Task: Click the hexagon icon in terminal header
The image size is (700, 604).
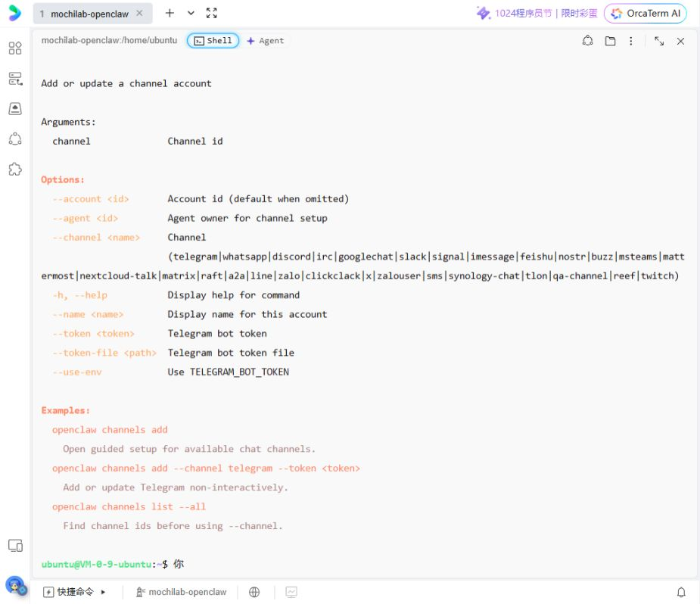Action: point(587,41)
